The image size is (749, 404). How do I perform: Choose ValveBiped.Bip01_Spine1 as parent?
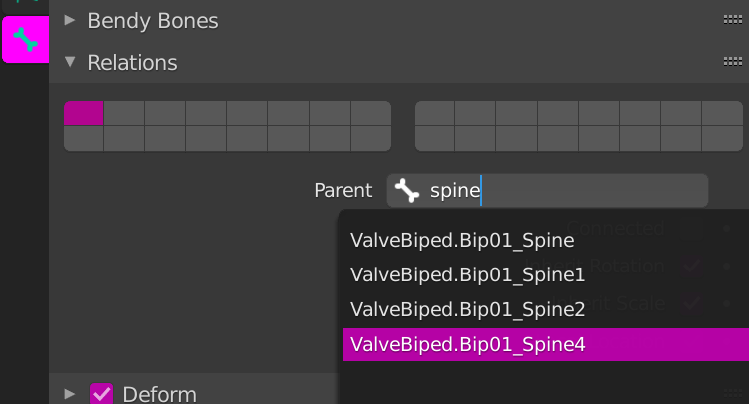467,275
